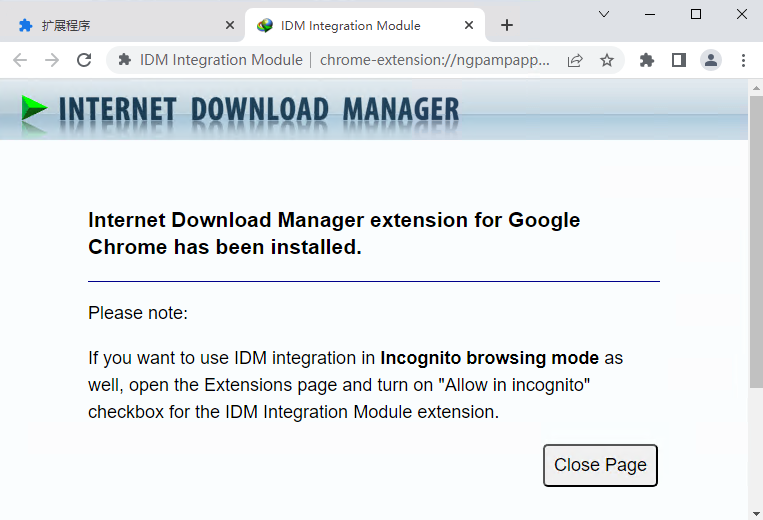763x520 pixels.
Task: Click the chrome-extension URL in address bar
Action: (435, 60)
